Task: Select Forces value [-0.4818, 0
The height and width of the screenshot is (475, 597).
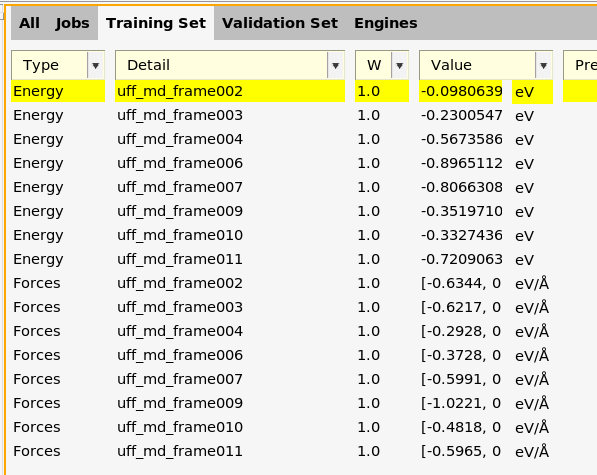Action: point(461,427)
